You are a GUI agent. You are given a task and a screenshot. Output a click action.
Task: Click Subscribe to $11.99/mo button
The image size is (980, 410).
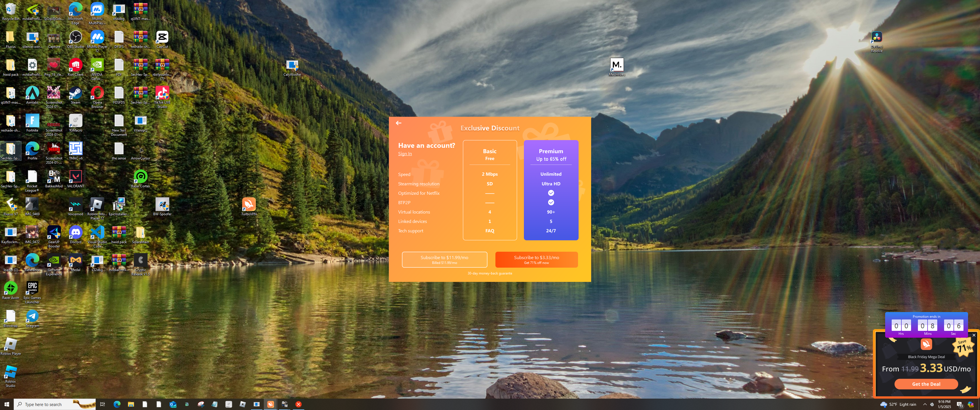click(x=444, y=259)
